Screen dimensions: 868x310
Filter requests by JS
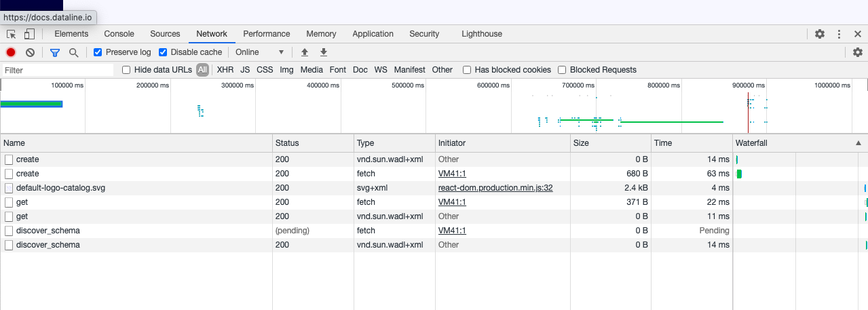(x=245, y=70)
